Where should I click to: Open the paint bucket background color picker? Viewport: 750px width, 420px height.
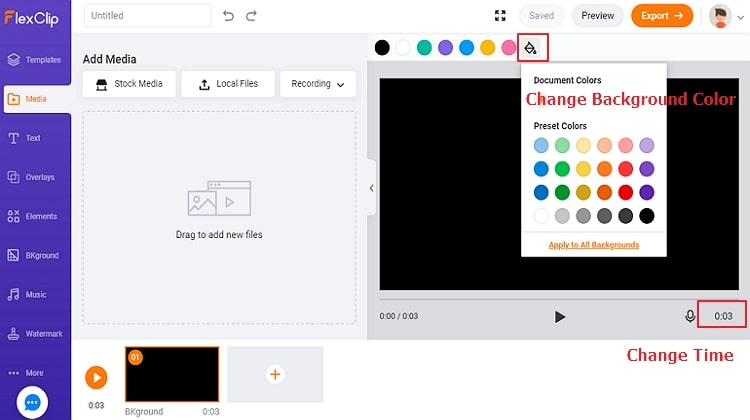(x=530, y=48)
